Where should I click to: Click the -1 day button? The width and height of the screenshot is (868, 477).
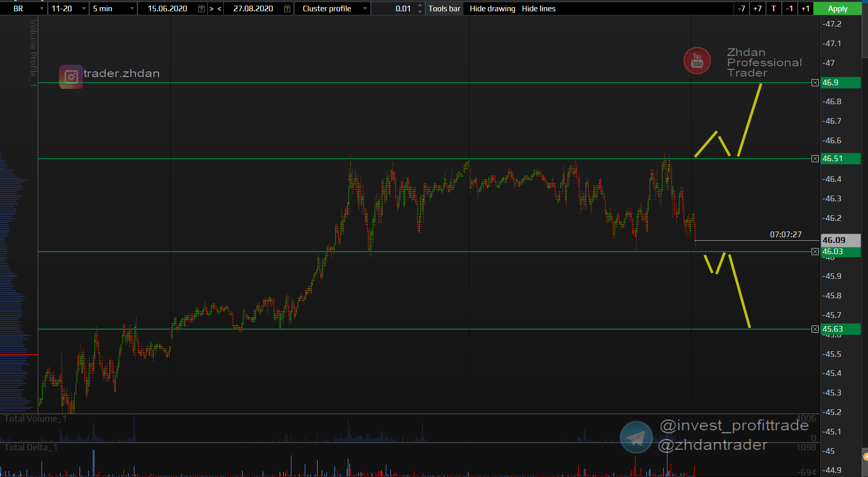point(790,9)
